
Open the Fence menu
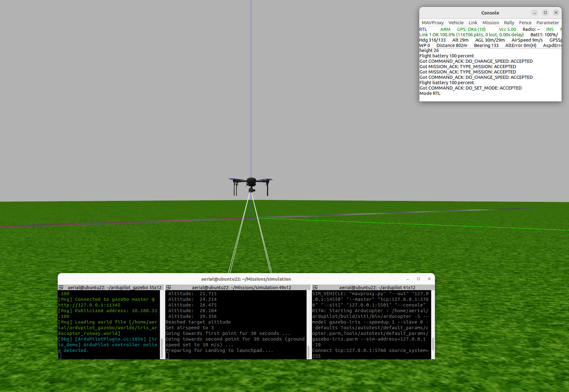coord(525,23)
